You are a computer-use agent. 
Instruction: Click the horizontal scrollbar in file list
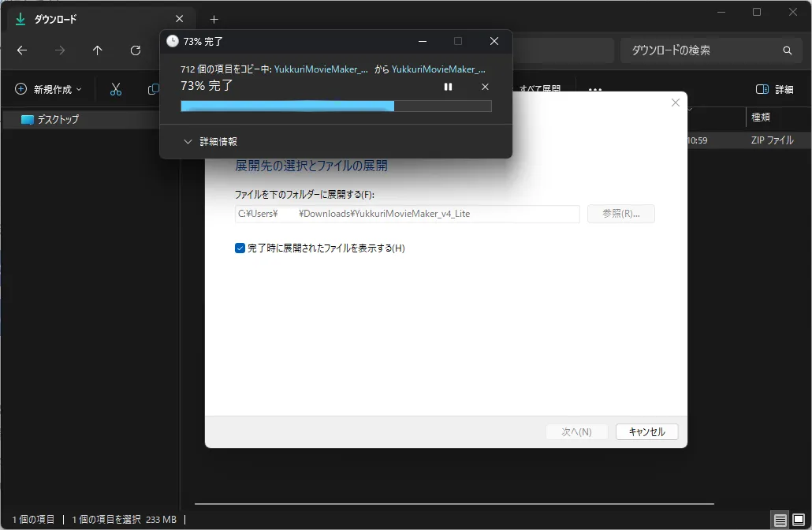[454, 503]
